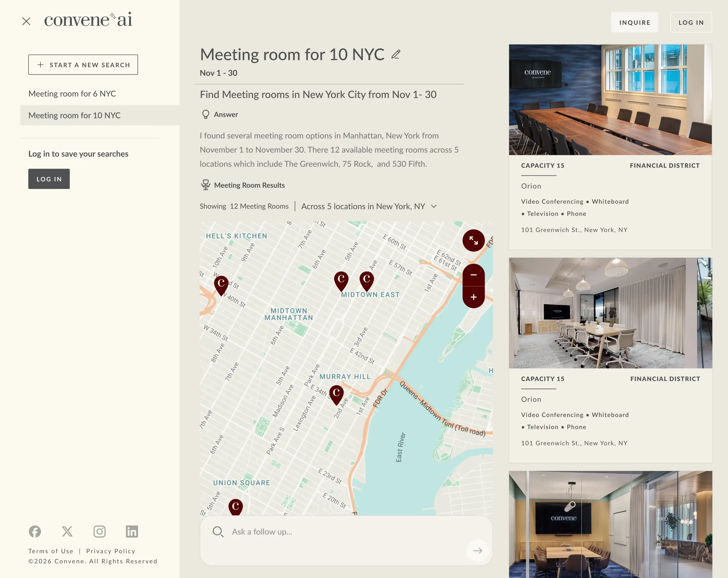Expand the map to fullscreen
This screenshot has height=578, width=728.
click(473, 240)
